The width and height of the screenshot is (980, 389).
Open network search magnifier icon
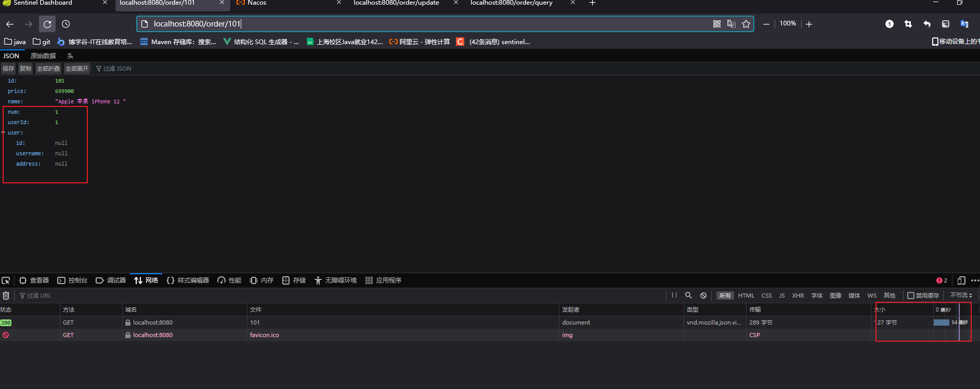(688, 295)
